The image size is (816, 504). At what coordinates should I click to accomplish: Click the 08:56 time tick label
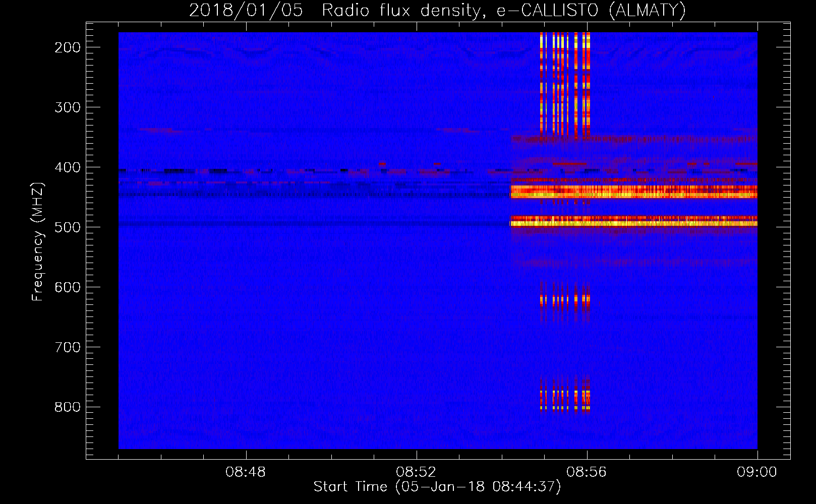587,472
